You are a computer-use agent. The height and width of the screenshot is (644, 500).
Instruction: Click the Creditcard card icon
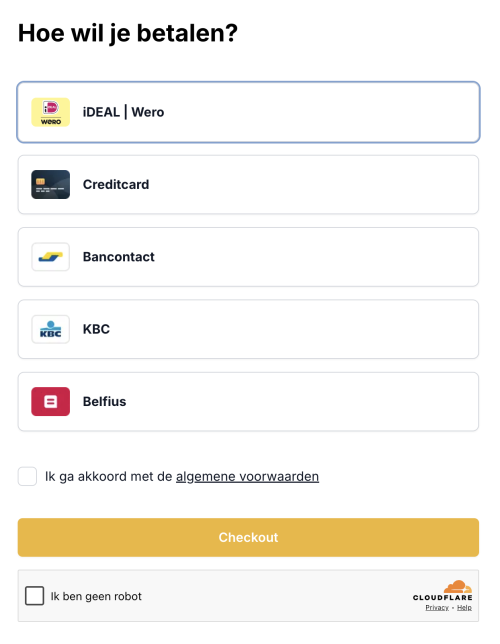point(51,184)
